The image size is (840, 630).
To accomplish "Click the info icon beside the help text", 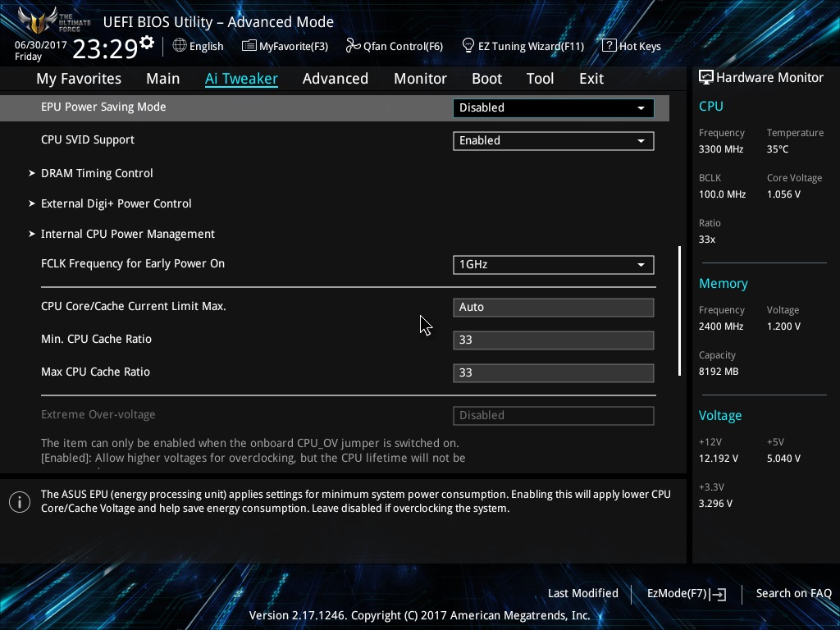I will coord(20,502).
